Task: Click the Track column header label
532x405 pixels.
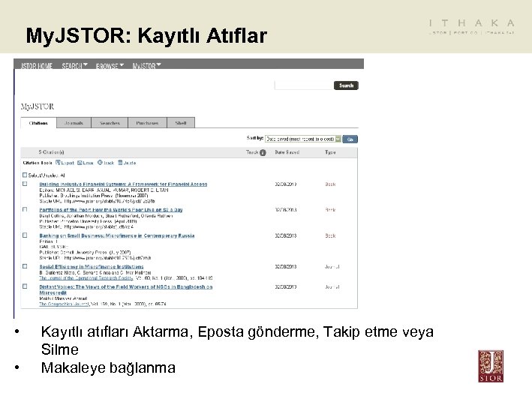Action: [x=252, y=152]
